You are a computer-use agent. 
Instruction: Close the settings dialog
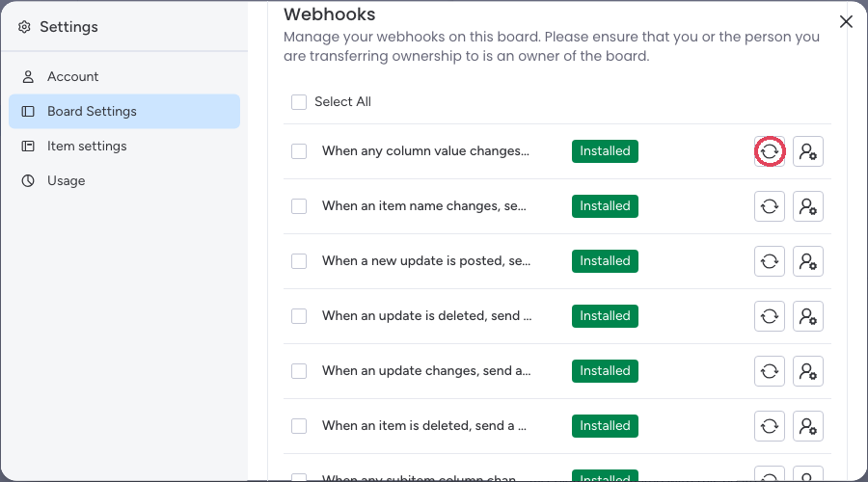(846, 21)
